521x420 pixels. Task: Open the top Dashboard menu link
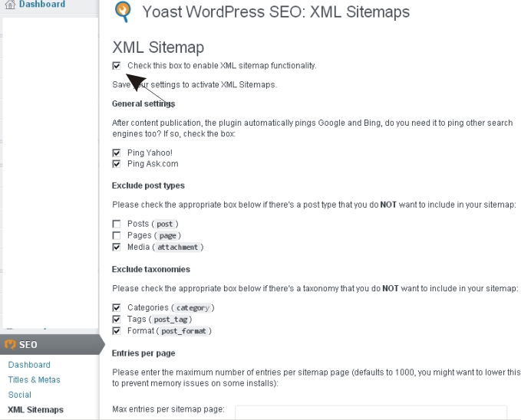42,5
